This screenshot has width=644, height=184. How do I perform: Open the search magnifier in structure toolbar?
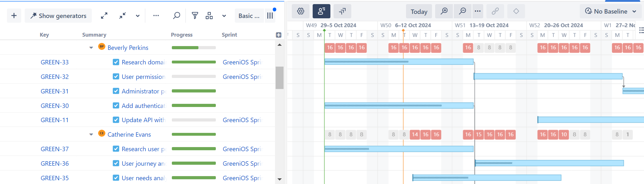pyautogui.click(x=177, y=15)
